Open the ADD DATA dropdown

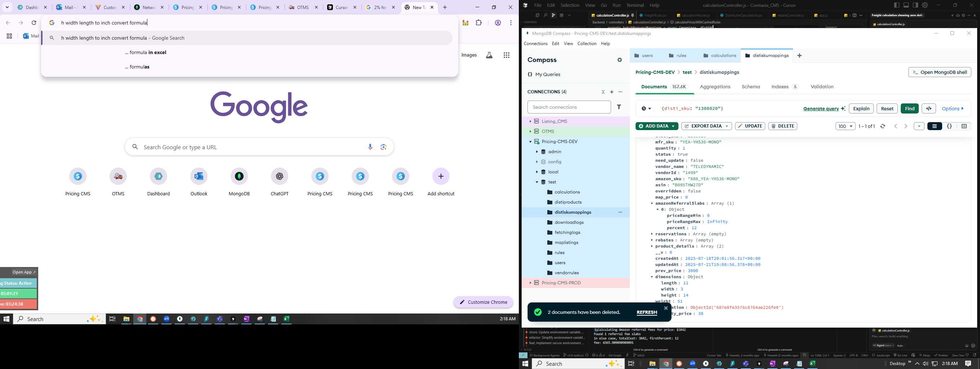pos(656,126)
